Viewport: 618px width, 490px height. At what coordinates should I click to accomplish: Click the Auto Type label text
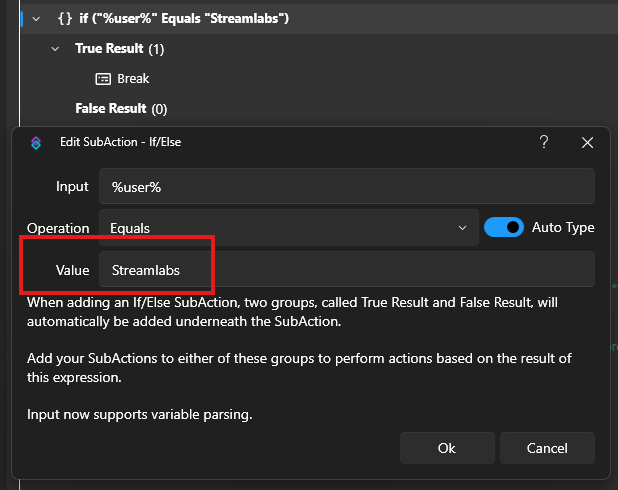click(563, 227)
